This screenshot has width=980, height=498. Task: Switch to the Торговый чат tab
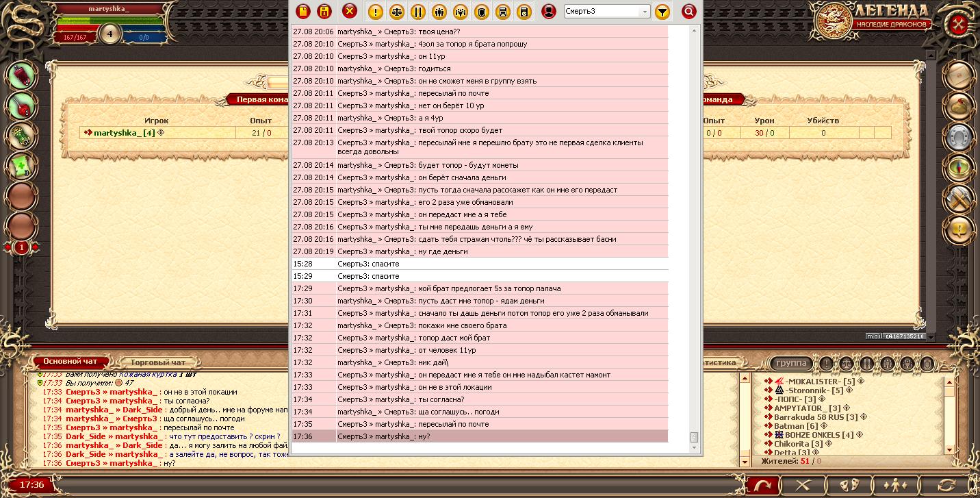click(x=157, y=362)
